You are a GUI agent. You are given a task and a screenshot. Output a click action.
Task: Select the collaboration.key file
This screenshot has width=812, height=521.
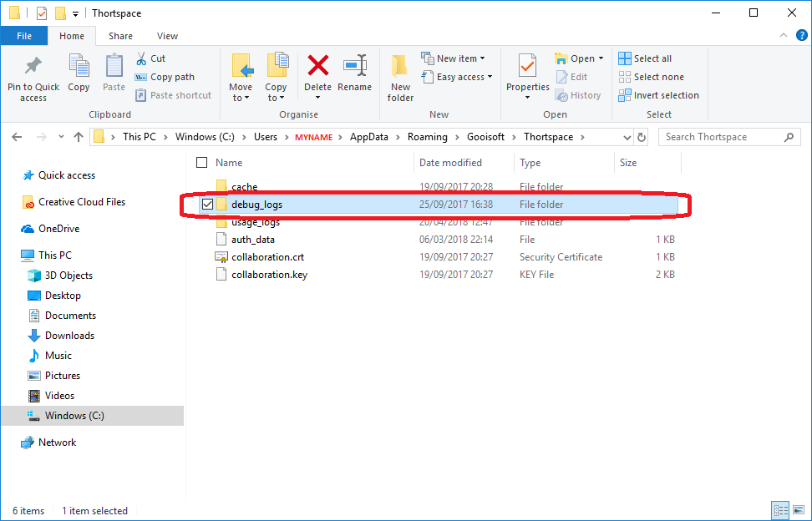point(269,275)
